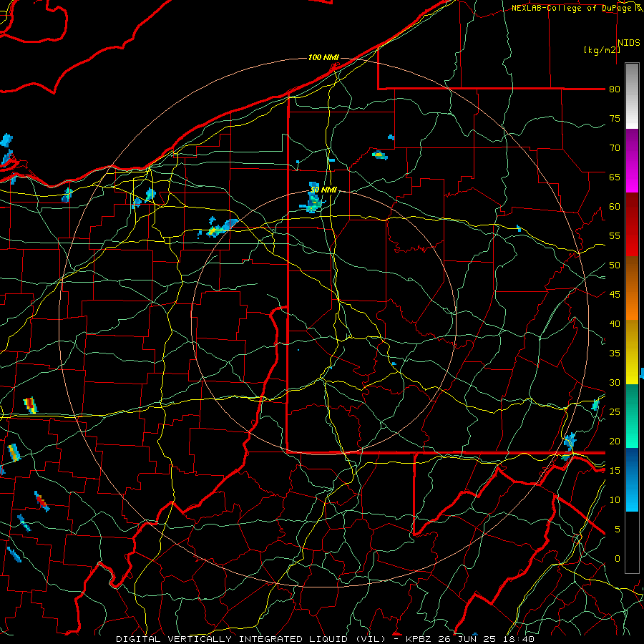Click the 15 value on the VIL scale

[x=615, y=471]
